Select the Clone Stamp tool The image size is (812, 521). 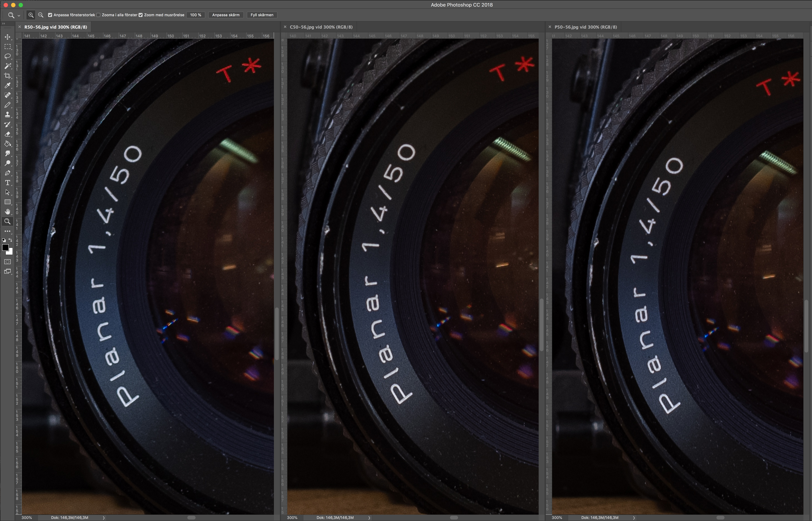[x=7, y=115]
